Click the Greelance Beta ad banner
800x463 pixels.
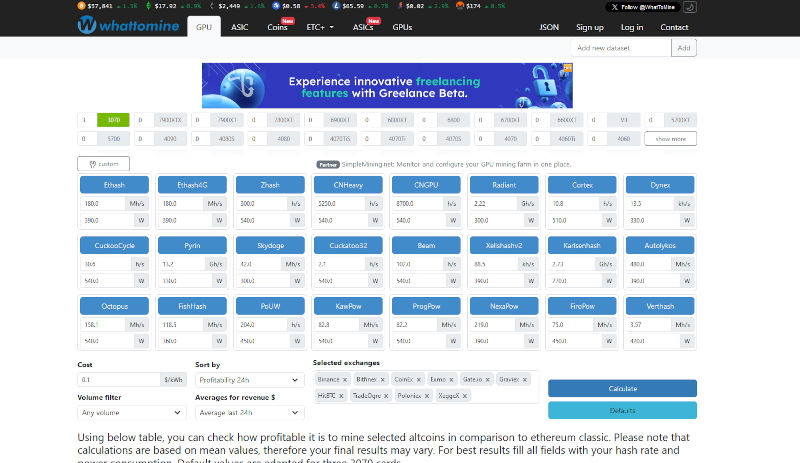click(387, 86)
